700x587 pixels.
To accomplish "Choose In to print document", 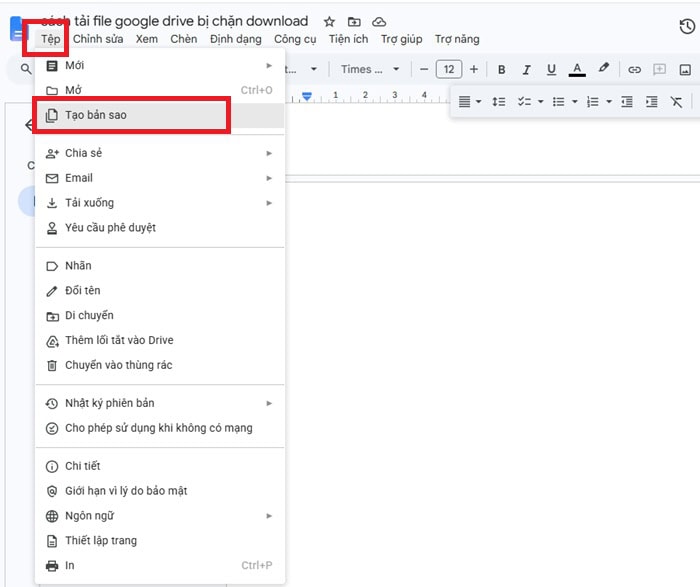I will [x=159, y=566].
